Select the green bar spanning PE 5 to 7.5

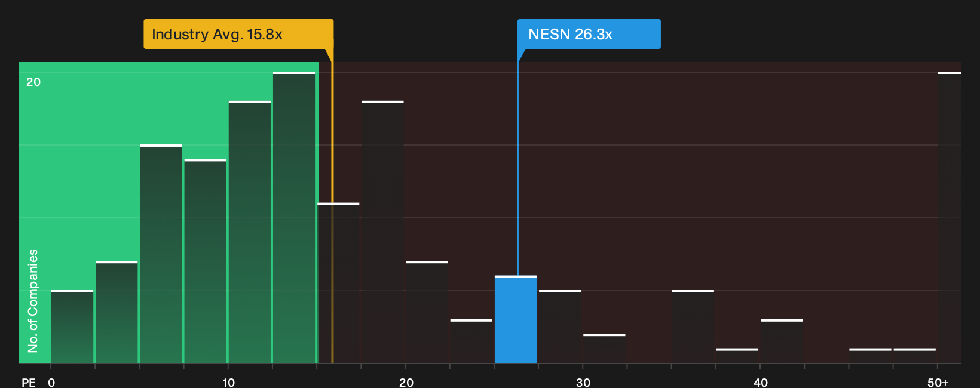tap(161, 254)
